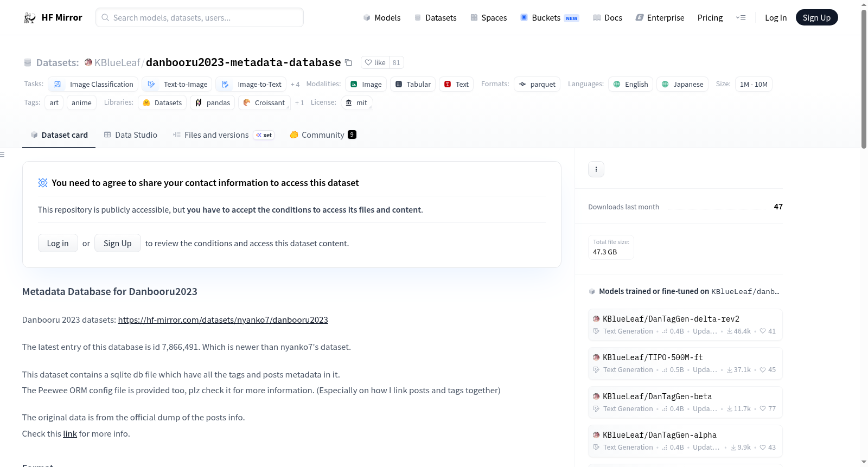Click the Datasets: breadcrumb label
Image resolution: width=868 pixels, height=467 pixels.
tap(58, 63)
